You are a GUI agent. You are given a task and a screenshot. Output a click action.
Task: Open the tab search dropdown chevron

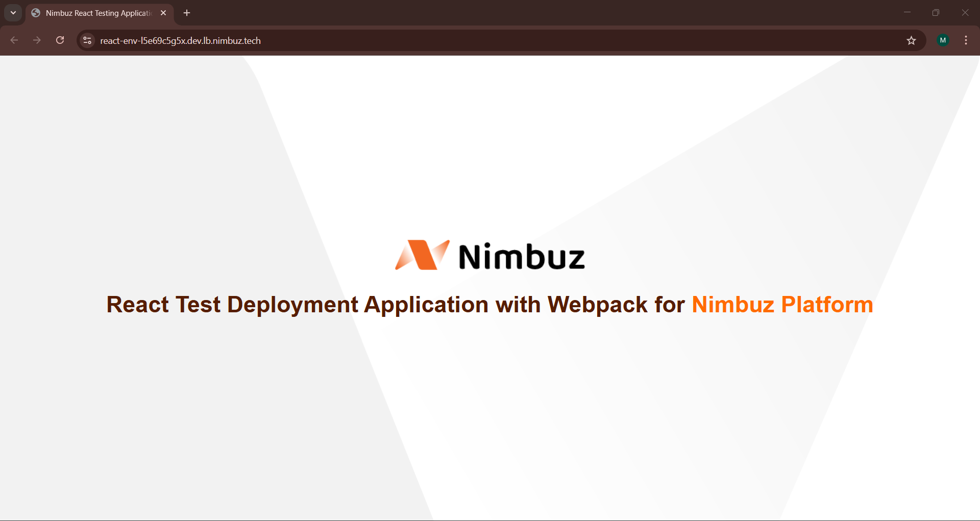pyautogui.click(x=13, y=13)
